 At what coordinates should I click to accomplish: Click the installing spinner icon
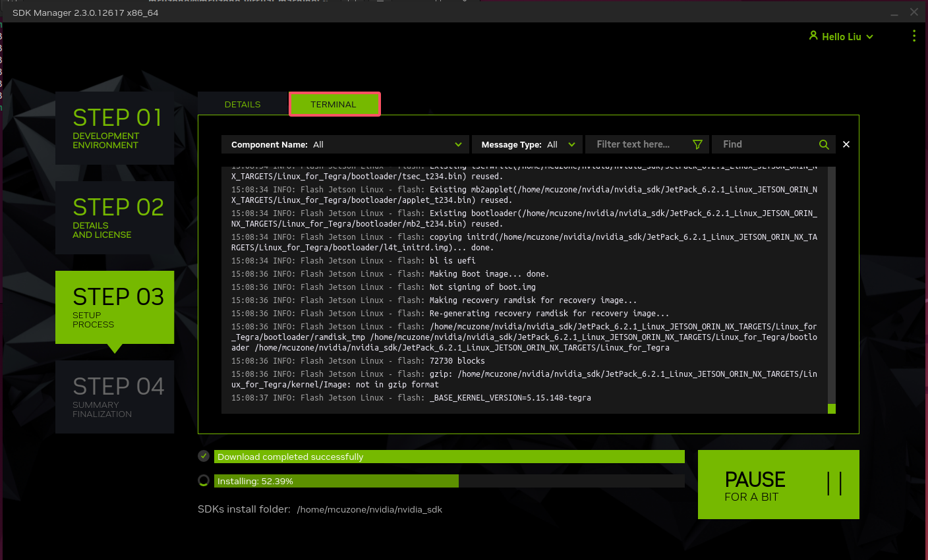(x=204, y=480)
